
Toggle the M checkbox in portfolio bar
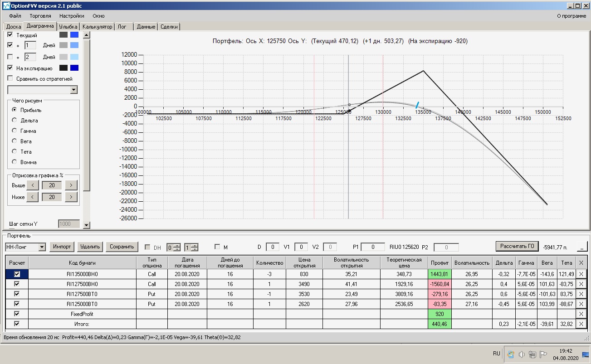(x=217, y=247)
